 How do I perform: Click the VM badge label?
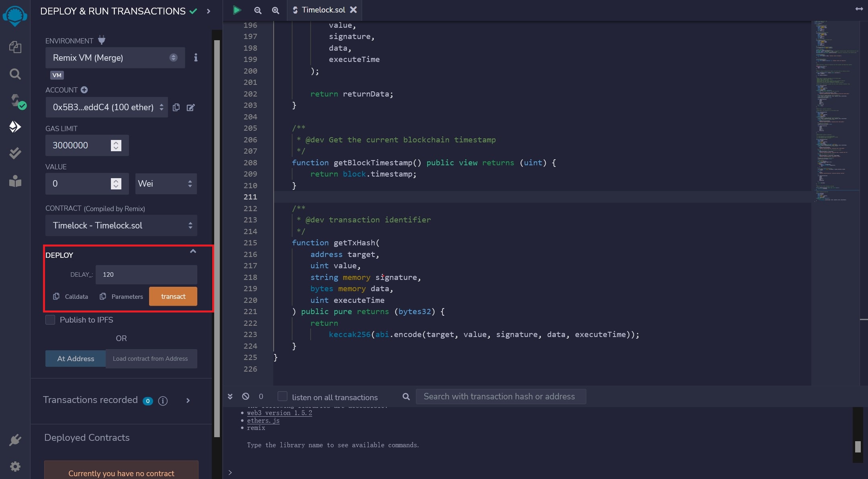click(57, 75)
